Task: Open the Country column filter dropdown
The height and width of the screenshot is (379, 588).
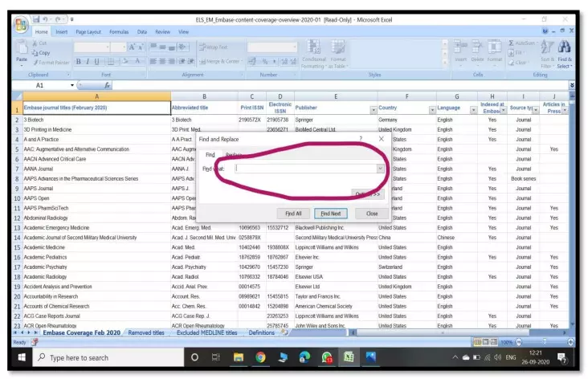Action: pyautogui.click(x=431, y=109)
